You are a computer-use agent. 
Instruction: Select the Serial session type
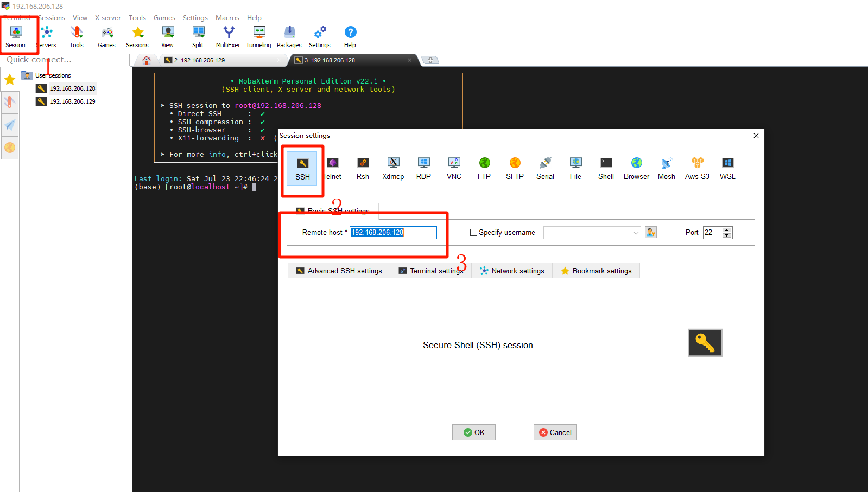coord(546,169)
